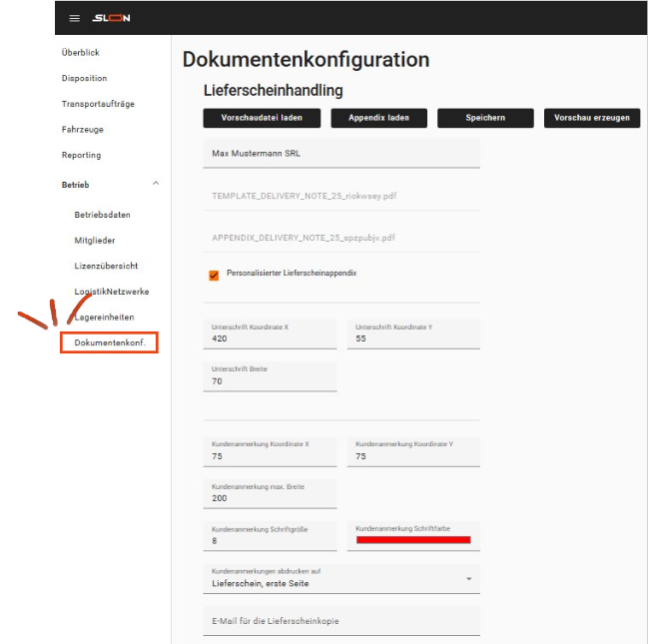Select Dokumentenkonf. in sidebar
The image size is (650, 644).
(x=110, y=343)
